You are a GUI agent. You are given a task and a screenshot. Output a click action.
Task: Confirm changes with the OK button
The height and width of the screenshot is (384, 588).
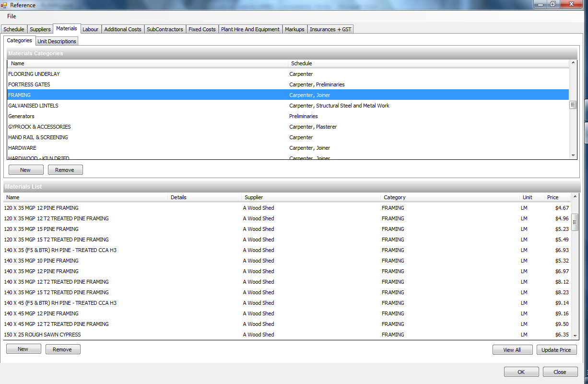[x=521, y=372]
